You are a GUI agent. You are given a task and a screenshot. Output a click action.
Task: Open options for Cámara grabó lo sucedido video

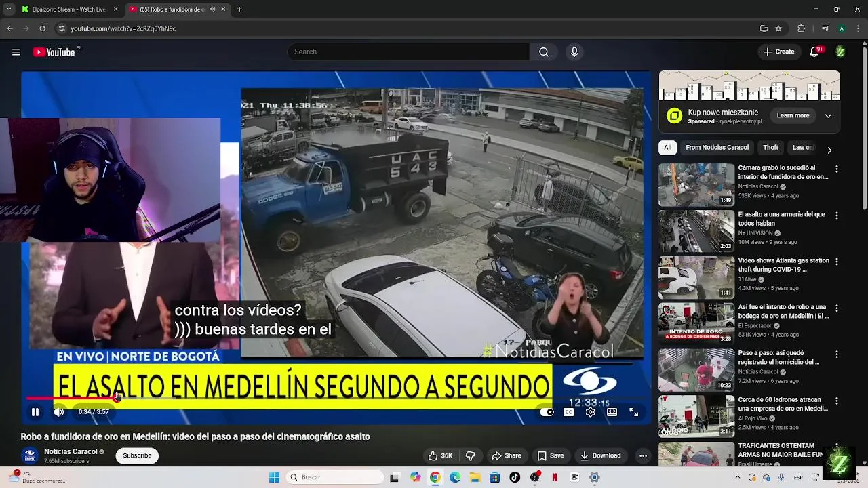coord(837,169)
